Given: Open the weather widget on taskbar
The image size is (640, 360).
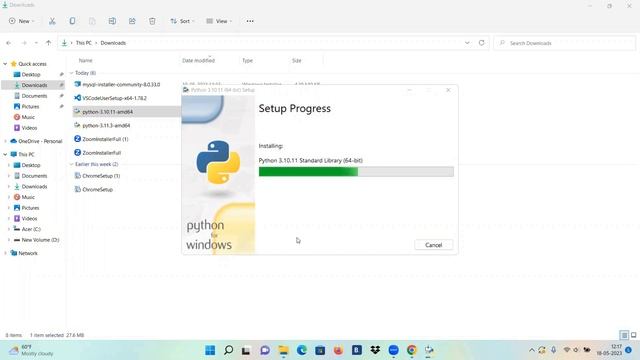Looking at the screenshot, I should pos(32,350).
